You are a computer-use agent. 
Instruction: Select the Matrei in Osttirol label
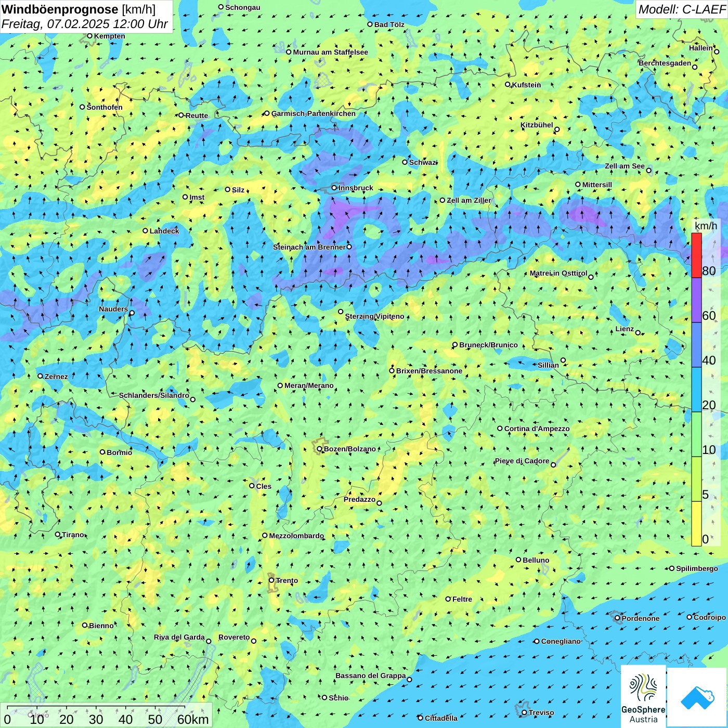click(558, 273)
